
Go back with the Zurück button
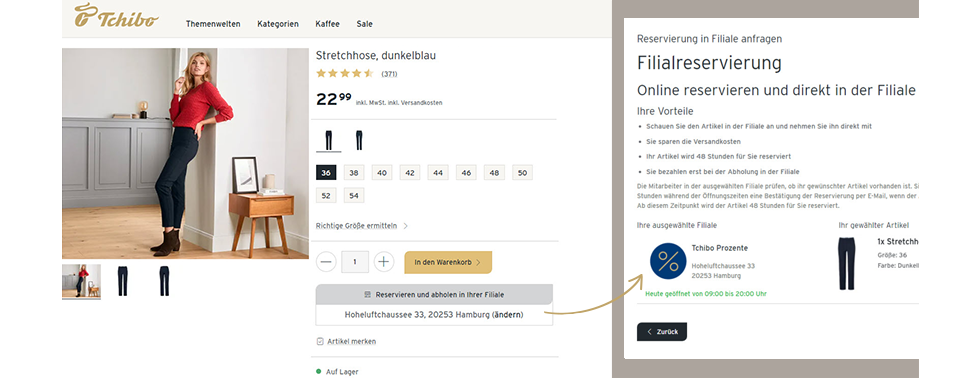[x=662, y=332]
